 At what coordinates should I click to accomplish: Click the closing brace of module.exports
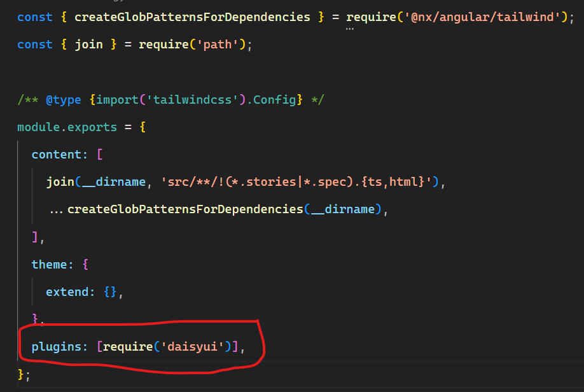(x=20, y=374)
